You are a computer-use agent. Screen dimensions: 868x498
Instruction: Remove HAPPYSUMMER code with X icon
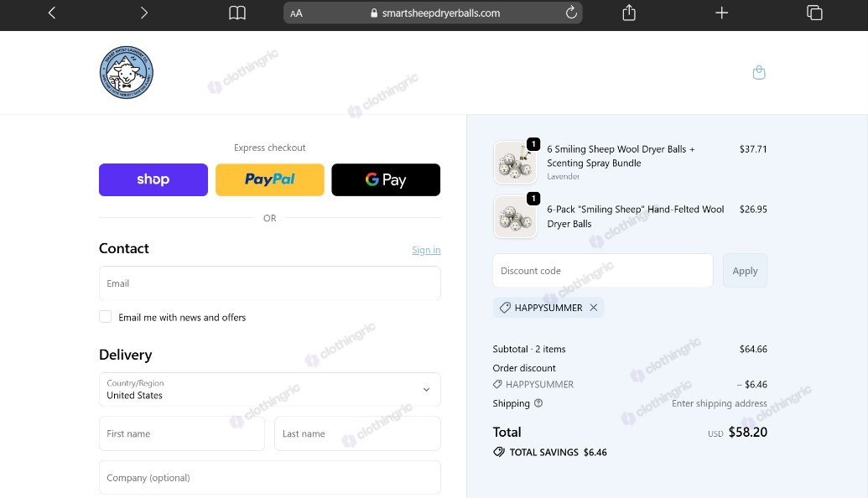click(x=594, y=308)
